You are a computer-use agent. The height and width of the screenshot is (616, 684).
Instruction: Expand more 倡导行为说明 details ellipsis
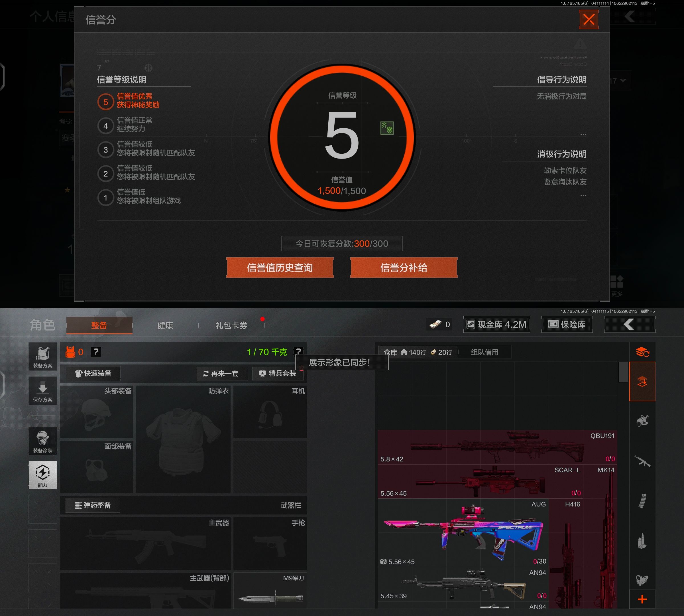point(583,134)
